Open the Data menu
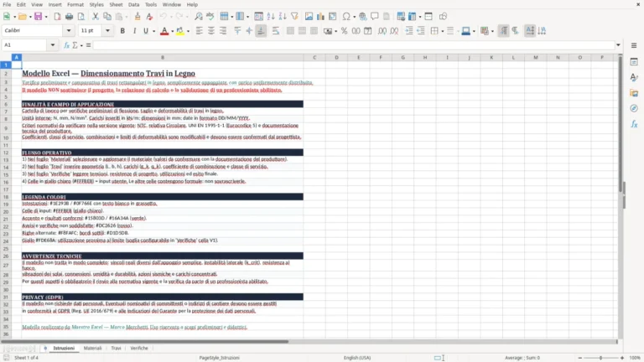Image resolution: width=644 pixels, height=362 pixels. pyautogui.click(x=133, y=4)
